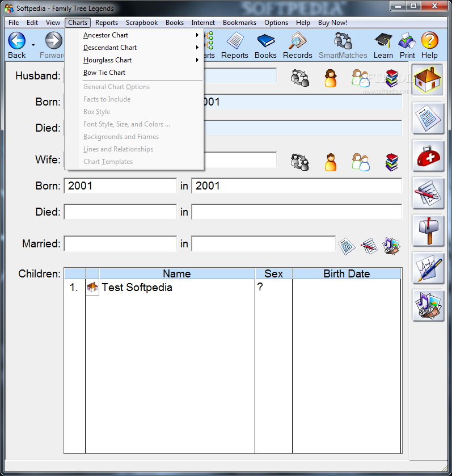Open husband's sources books stack icon
Image resolution: width=452 pixels, height=476 pixels.
(x=392, y=78)
